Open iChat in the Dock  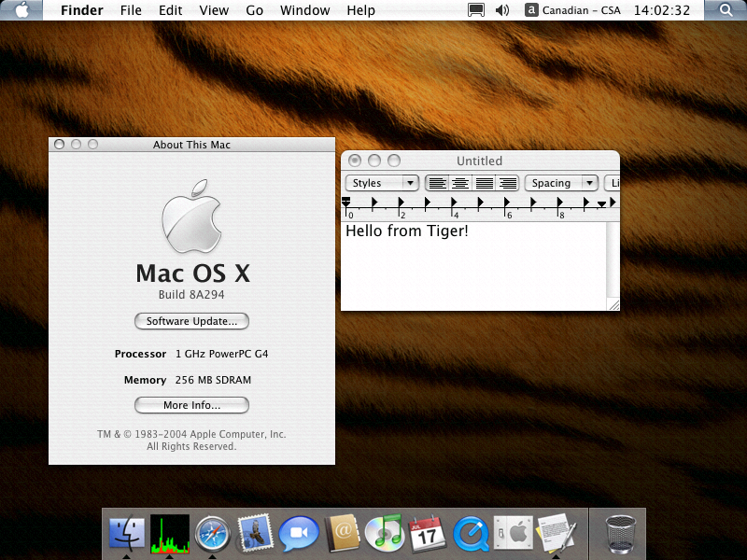tap(299, 534)
